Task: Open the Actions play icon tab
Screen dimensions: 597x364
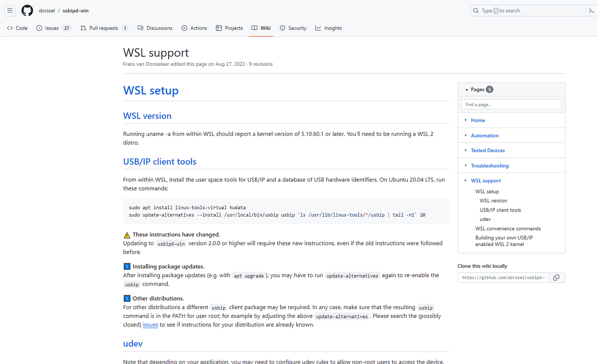Action: [184, 28]
